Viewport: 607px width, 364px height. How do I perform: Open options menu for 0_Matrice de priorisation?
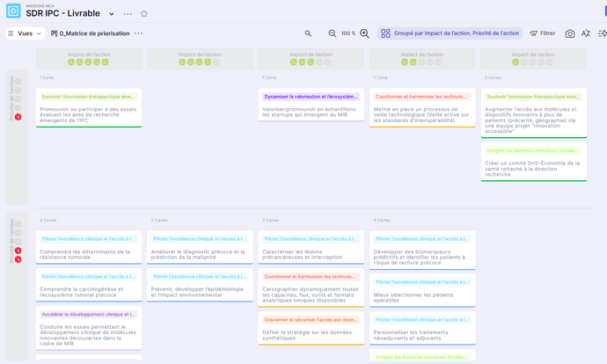point(139,33)
